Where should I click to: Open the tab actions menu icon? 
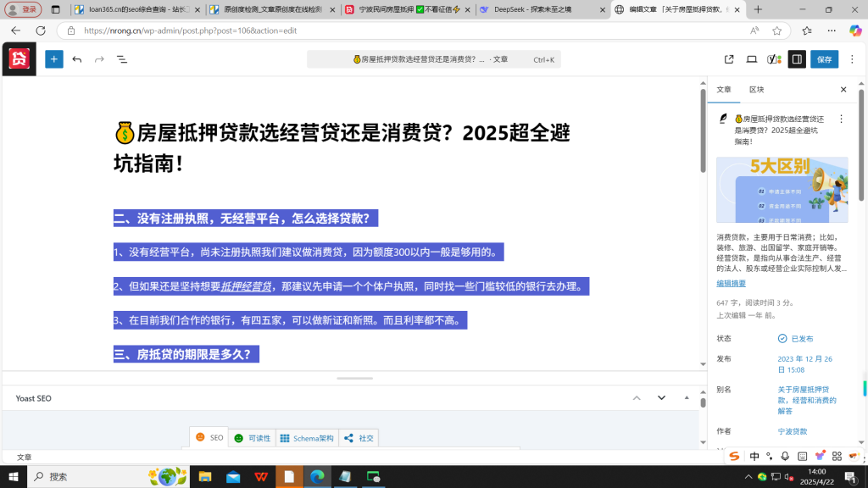click(x=55, y=9)
